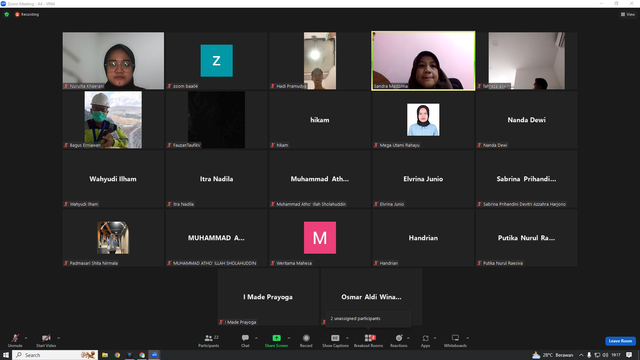Viewport: 640px width, 360px height.
Task: Click the muted mic icon on hikam's label
Action: (273, 145)
